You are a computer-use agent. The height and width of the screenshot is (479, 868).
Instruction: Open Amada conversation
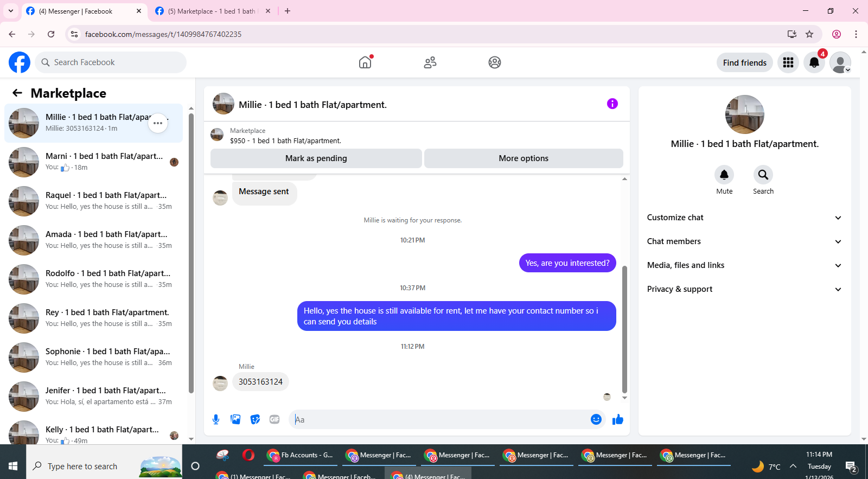click(x=94, y=240)
